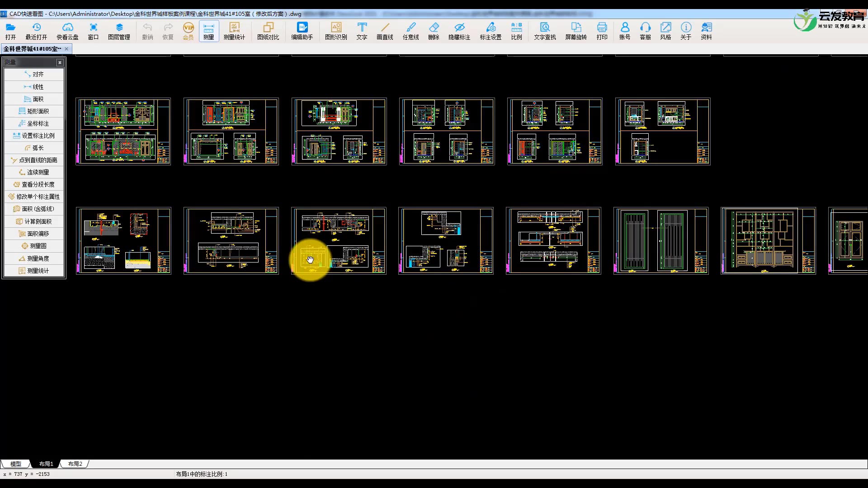Open 屏幕旋转 screen rotation tool
This screenshot has height=488, width=868.
coord(576,31)
